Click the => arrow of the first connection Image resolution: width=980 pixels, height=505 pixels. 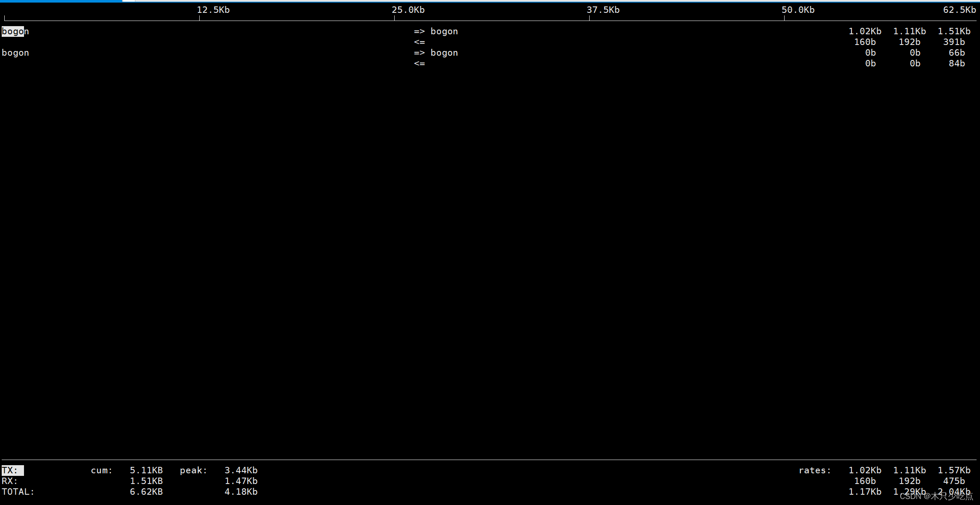click(x=419, y=31)
